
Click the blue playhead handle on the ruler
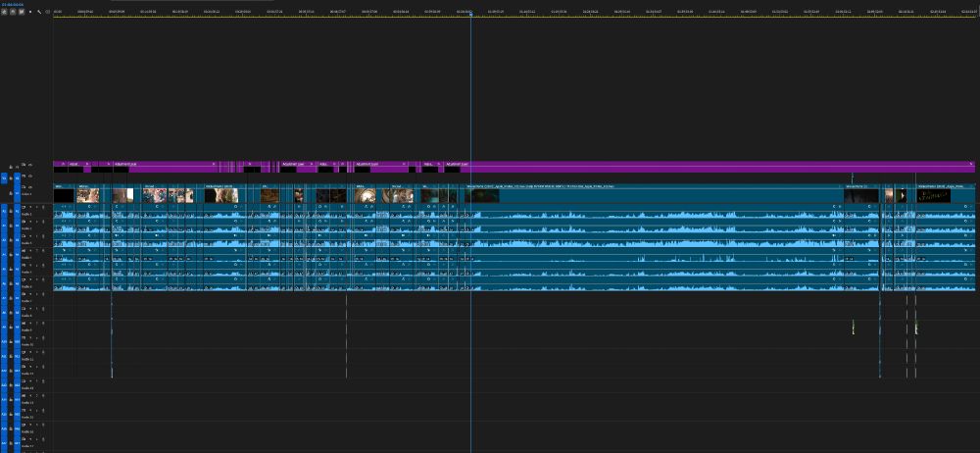click(x=470, y=13)
